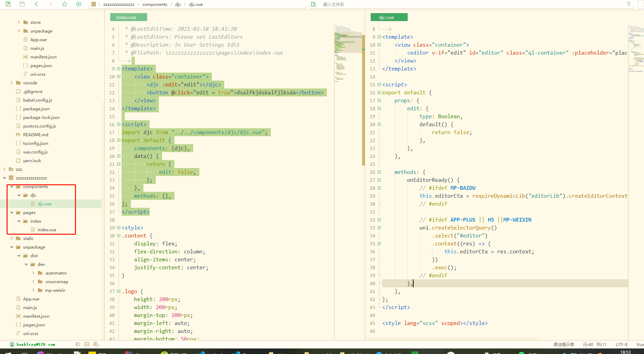The image size is (644, 354).
Task: Open tsconfig.json in the file tree
Action: [x=36, y=143]
